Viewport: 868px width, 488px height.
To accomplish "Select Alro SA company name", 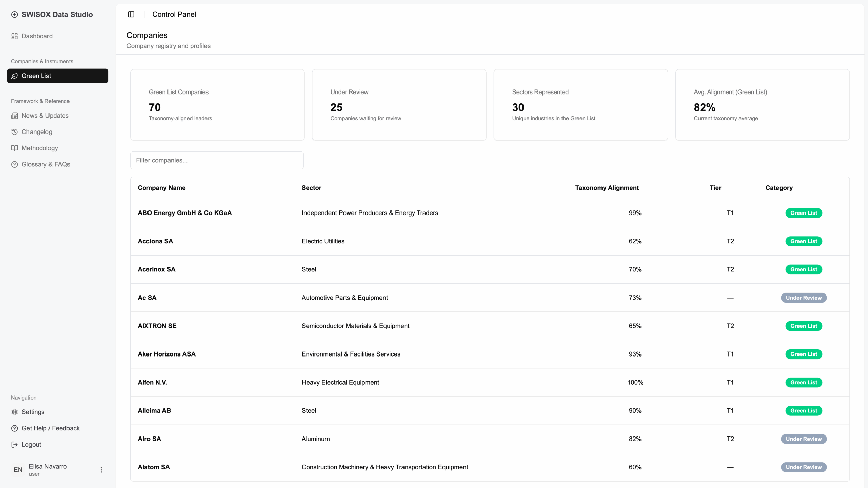I will (x=149, y=439).
